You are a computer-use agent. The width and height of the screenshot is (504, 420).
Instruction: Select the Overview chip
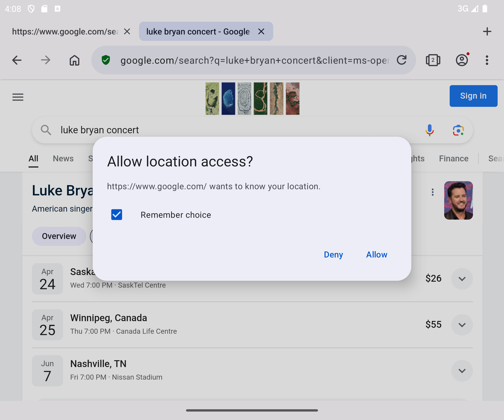pyautogui.click(x=59, y=236)
